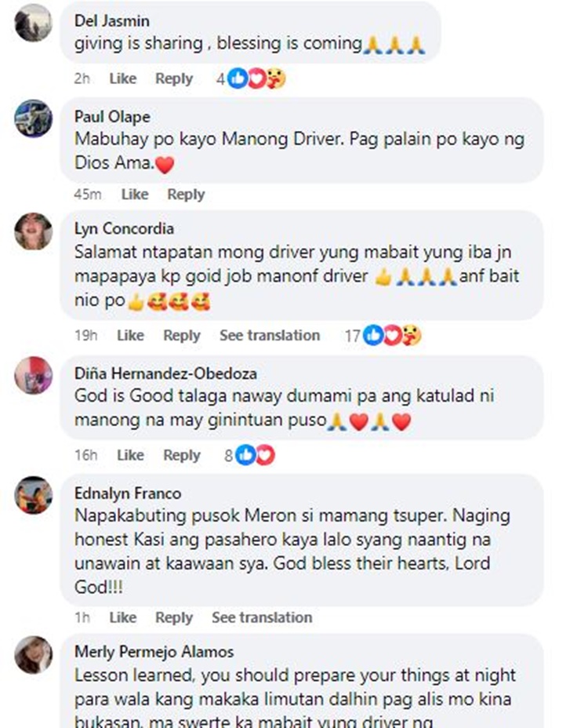This screenshot has height=728, width=588.
Task: Open Del Jasmin's profile picture
Action: click(34, 24)
